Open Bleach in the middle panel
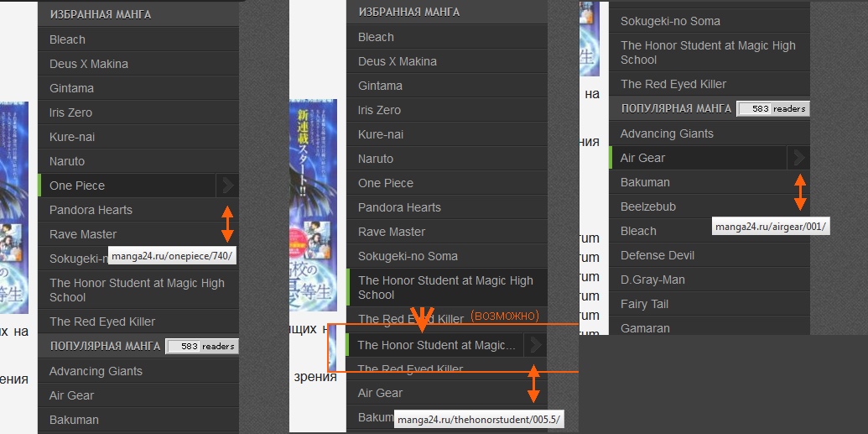Viewport: 868px width, 434px height. [447, 37]
